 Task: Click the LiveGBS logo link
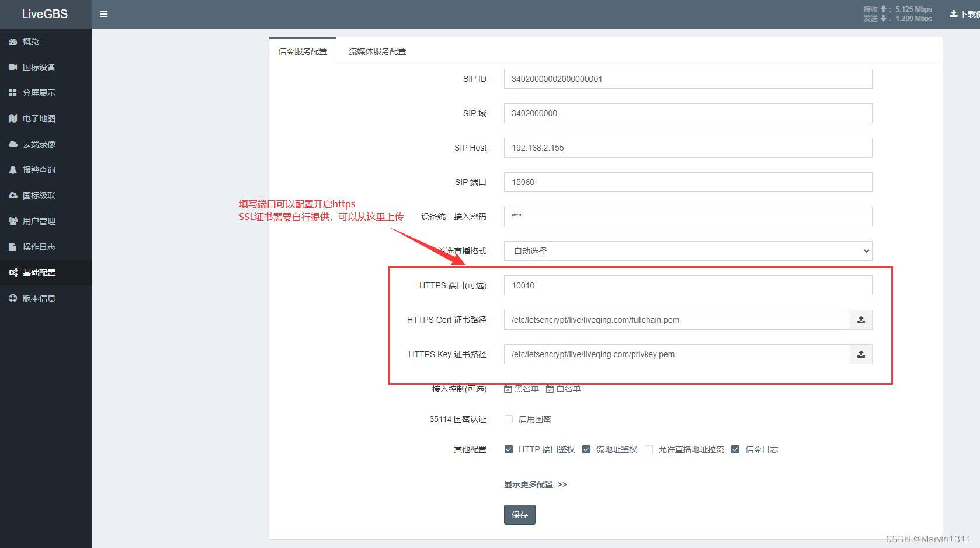[45, 14]
